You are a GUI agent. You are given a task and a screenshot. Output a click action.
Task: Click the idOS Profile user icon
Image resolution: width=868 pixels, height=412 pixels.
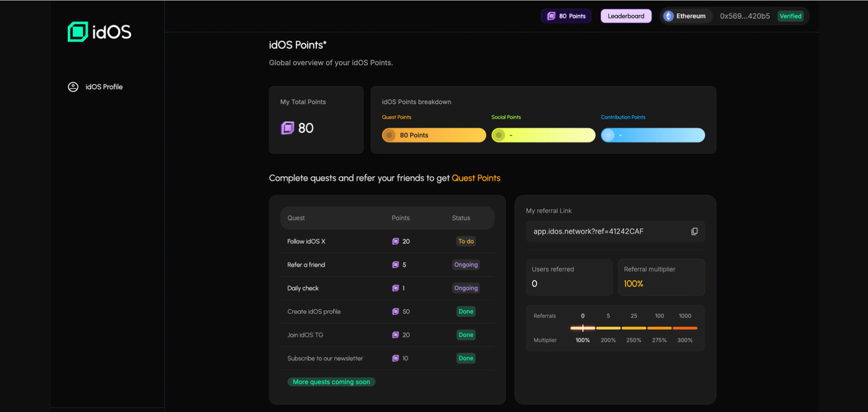click(x=73, y=87)
